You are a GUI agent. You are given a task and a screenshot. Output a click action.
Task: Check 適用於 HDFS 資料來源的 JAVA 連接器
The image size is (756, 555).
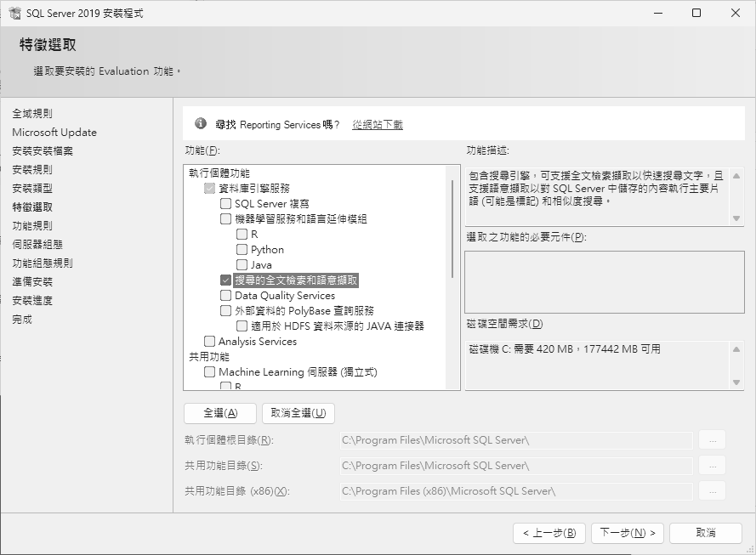point(242,326)
